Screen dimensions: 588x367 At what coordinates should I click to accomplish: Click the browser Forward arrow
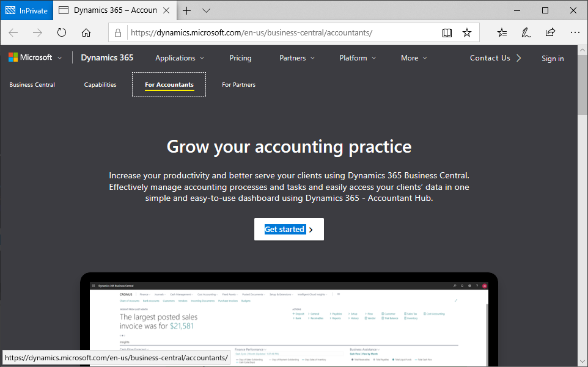pos(37,33)
